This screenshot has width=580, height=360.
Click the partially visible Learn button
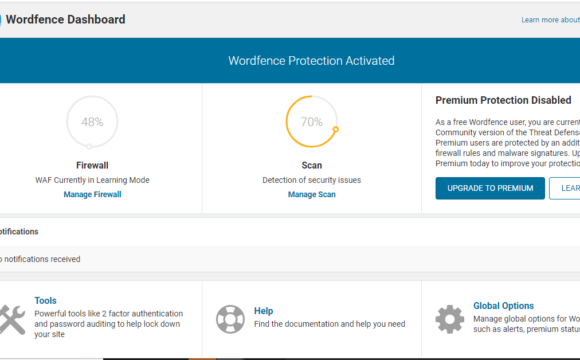pyautogui.click(x=565, y=188)
